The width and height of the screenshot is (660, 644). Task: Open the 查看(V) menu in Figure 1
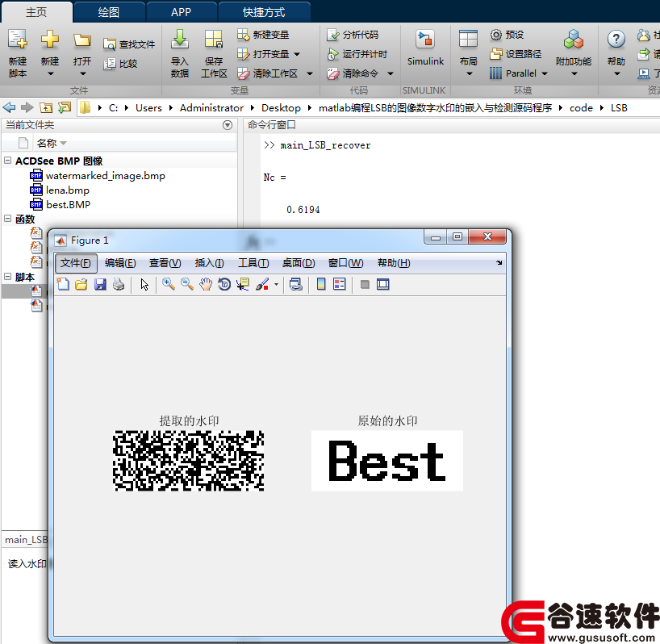coord(165,263)
